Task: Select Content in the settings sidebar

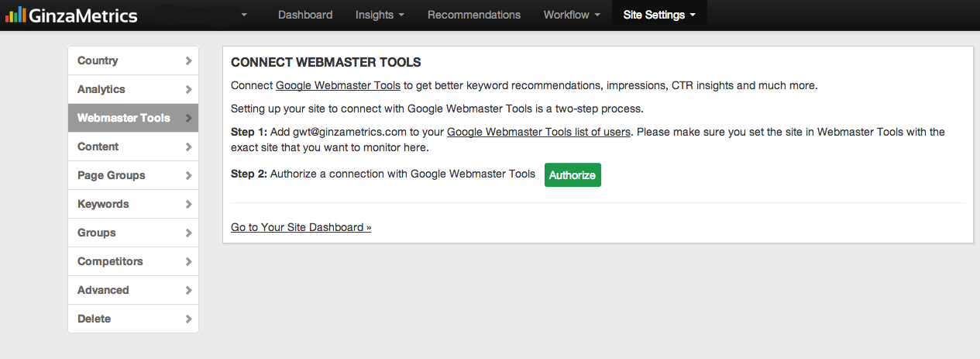Action: tap(133, 147)
